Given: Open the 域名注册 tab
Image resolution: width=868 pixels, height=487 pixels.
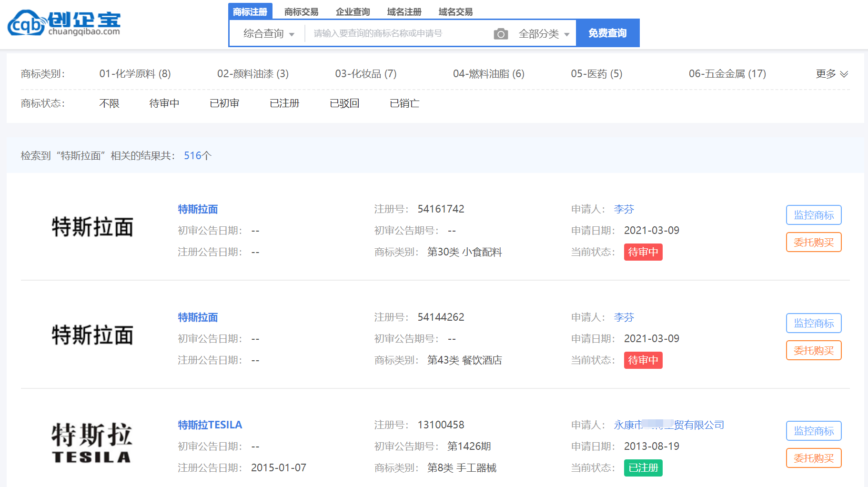Looking at the screenshot, I should [x=404, y=12].
